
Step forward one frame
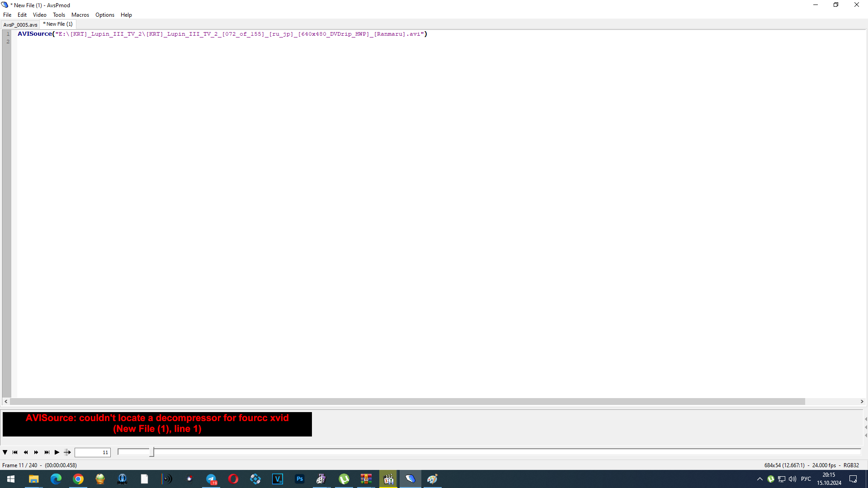click(x=36, y=452)
